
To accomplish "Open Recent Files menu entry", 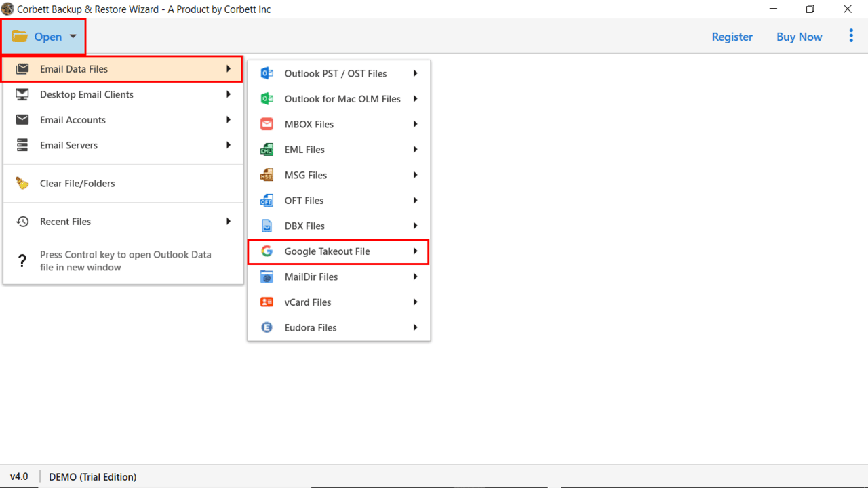I will (123, 222).
